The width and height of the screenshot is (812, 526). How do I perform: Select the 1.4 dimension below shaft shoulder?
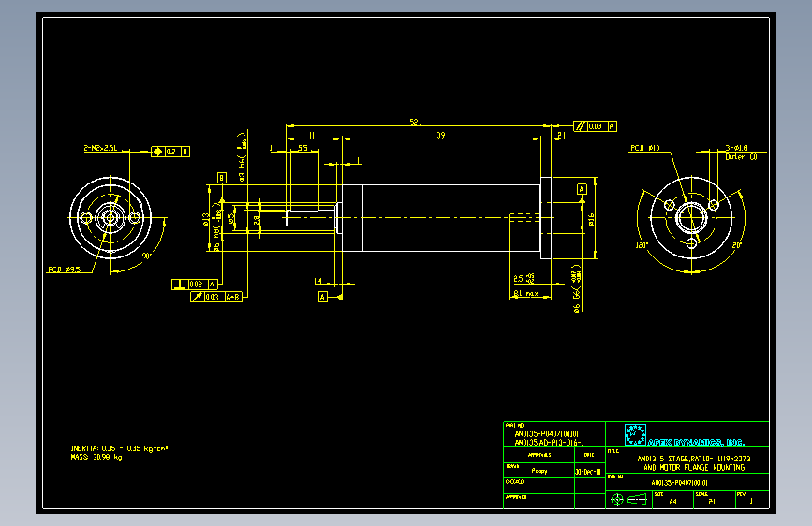[x=318, y=281]
